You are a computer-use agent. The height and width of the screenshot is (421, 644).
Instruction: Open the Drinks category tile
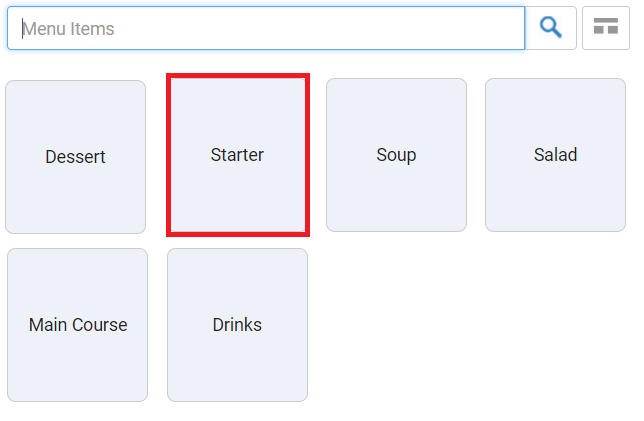237,325
